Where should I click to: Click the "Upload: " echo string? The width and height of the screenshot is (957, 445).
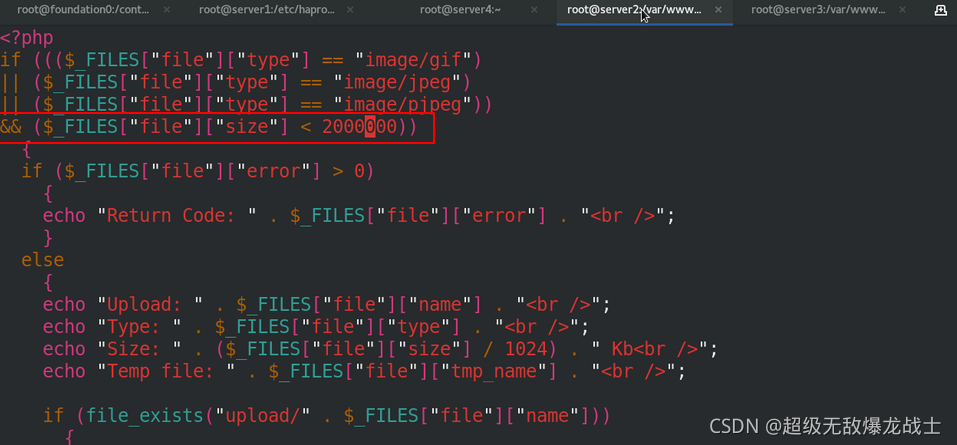point(150,303)
